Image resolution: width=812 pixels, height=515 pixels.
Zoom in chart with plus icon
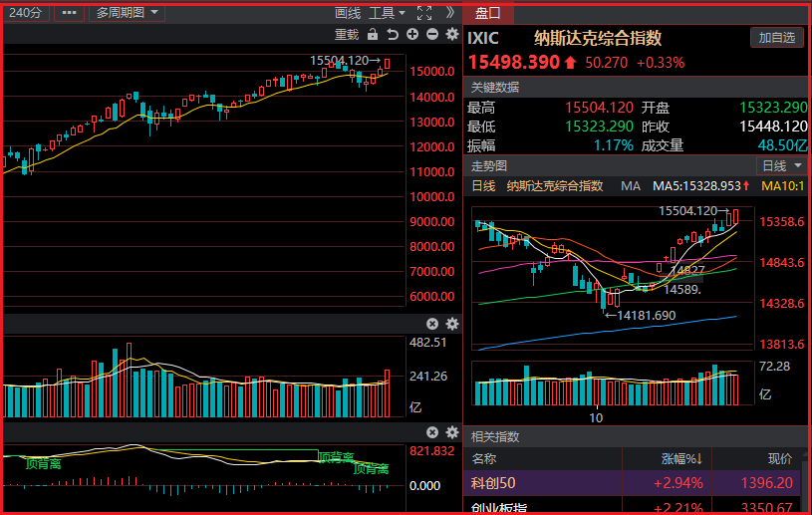pos(412,34)
